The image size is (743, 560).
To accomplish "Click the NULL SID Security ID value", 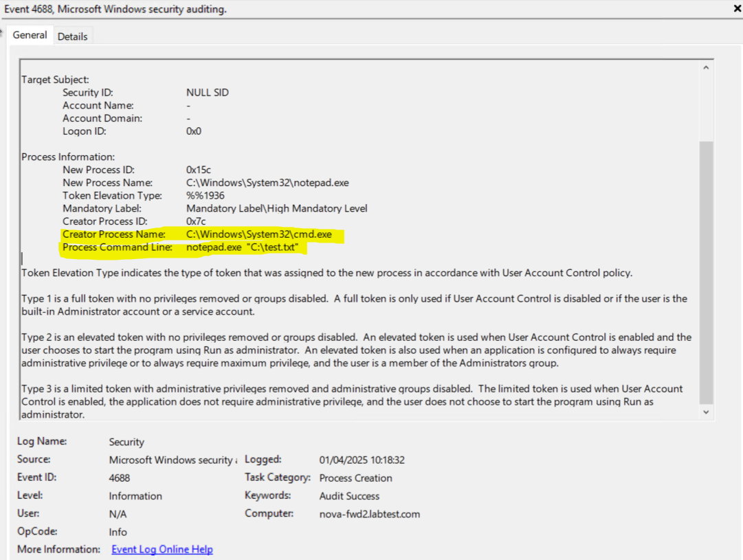I will point(207,92).
